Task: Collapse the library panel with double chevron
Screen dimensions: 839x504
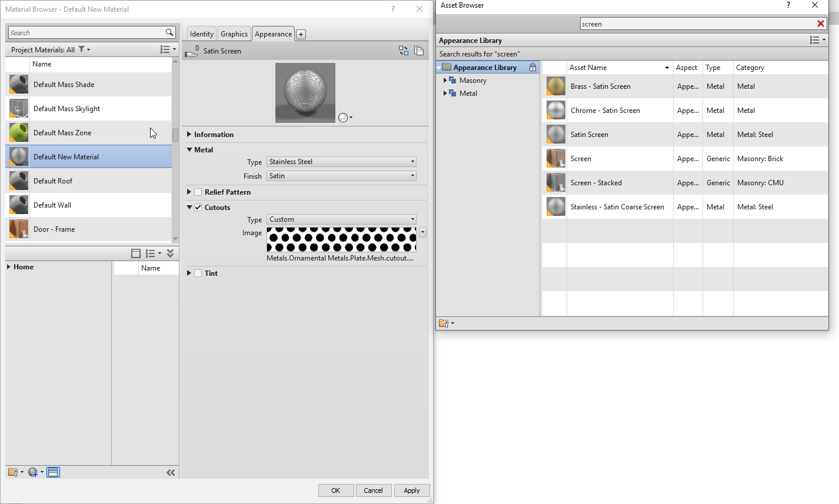Action: (x=170, y=253)
